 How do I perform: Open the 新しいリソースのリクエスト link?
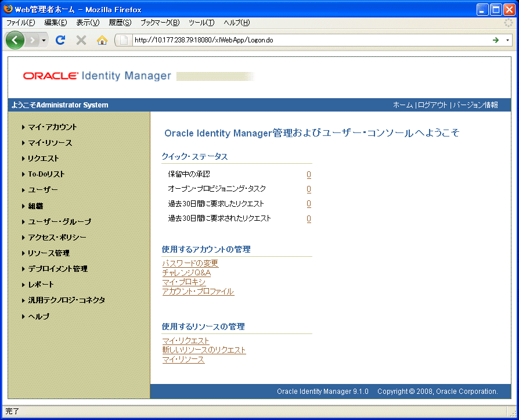click(x=204, y=350)
